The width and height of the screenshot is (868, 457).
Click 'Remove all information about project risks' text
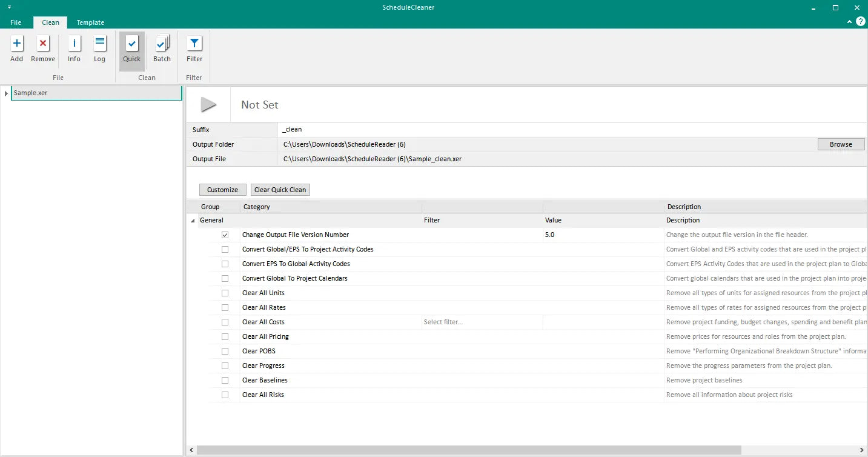[729, 395]
